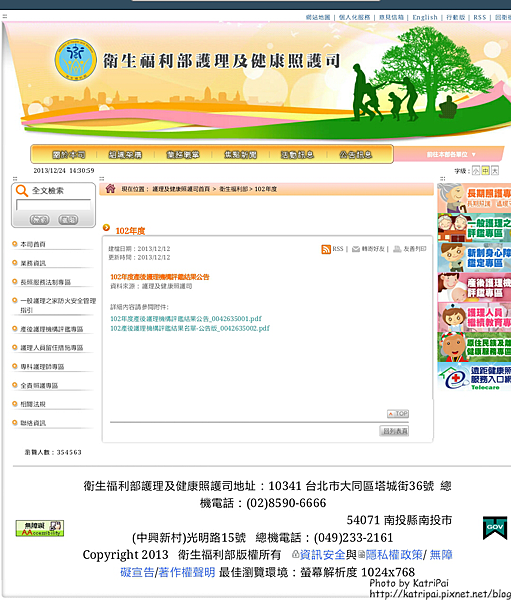This screenshot has width=511, height=600.
Task: Open the 長期照護專區 banner
Action: (x=474, y=198)
